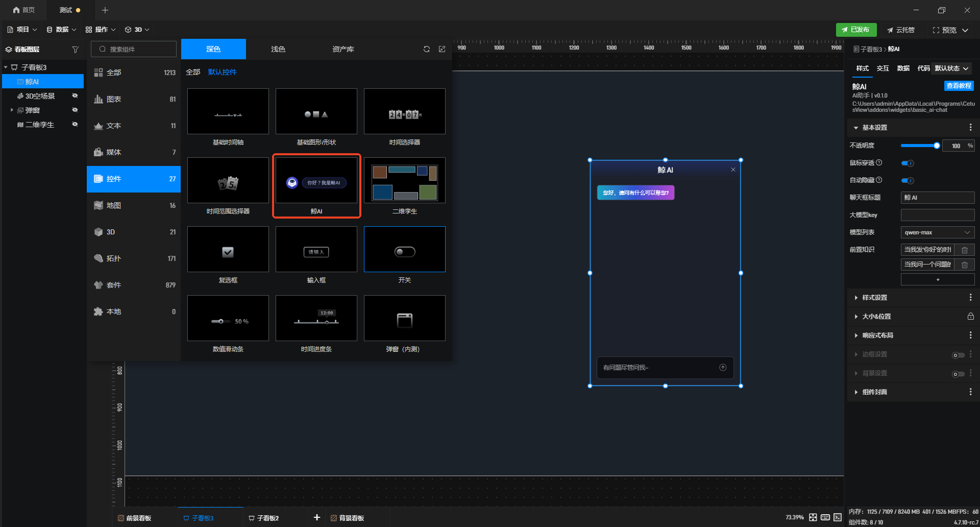Refresh the component library list
Image resolution: width=980 pixels, height=527 pixels.
click(427, 49)
